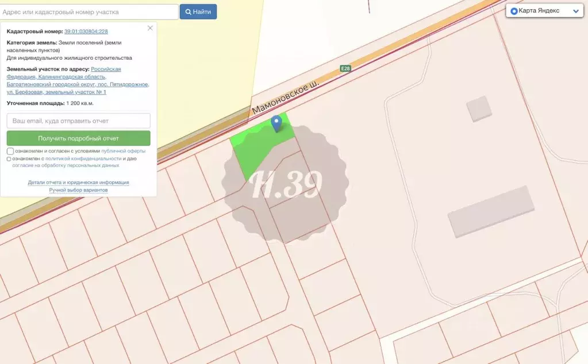Viewport: 588px width, 364px height.
Task: Open cadastral number 39:01:030804:228 link
Action: [x=86, y=32]
